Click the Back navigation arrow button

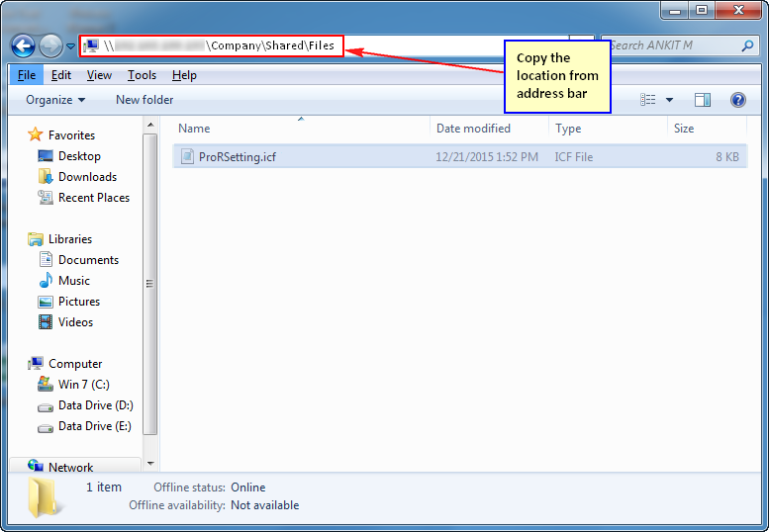click(24, 45)
